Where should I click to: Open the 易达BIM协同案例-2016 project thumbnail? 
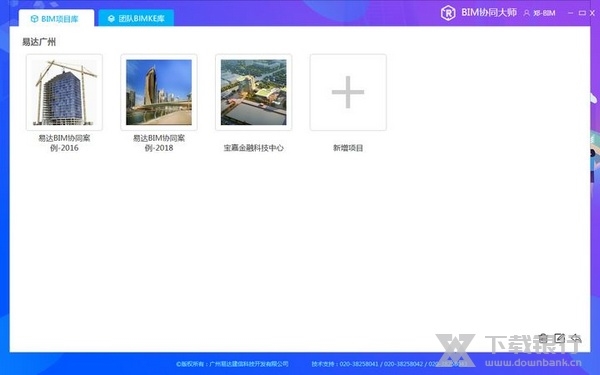pos(64,92)
